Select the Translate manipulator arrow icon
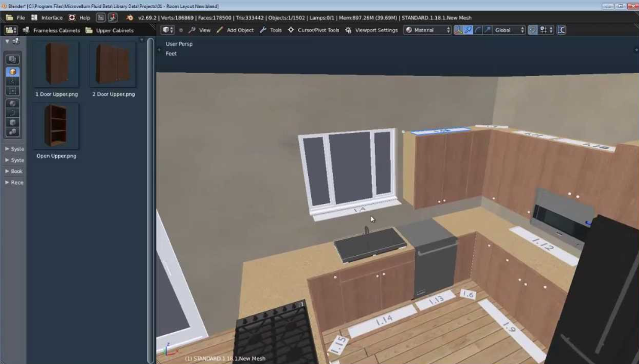639x364 pixels. coord(468,30)
